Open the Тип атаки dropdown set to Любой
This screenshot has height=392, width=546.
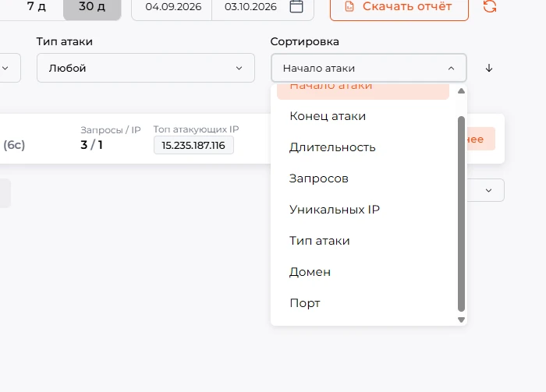146,68
